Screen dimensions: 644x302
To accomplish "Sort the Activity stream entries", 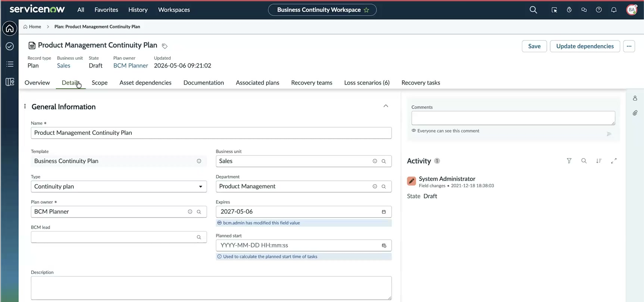I will [599, 161].
